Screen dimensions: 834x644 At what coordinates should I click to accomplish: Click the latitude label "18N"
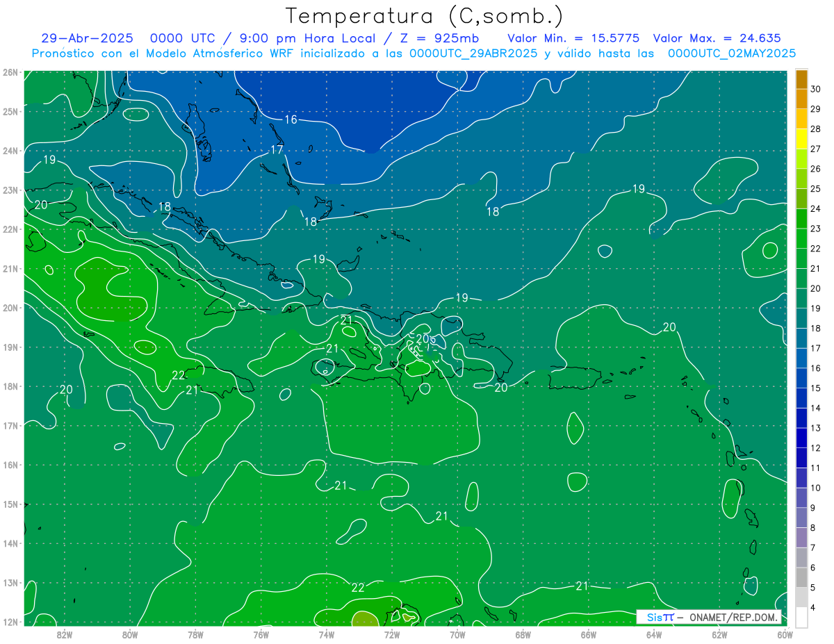(x=10, y=386)
